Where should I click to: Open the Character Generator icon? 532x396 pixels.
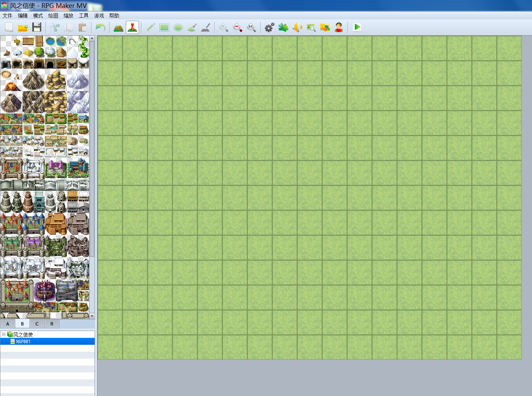pos(339,27)
